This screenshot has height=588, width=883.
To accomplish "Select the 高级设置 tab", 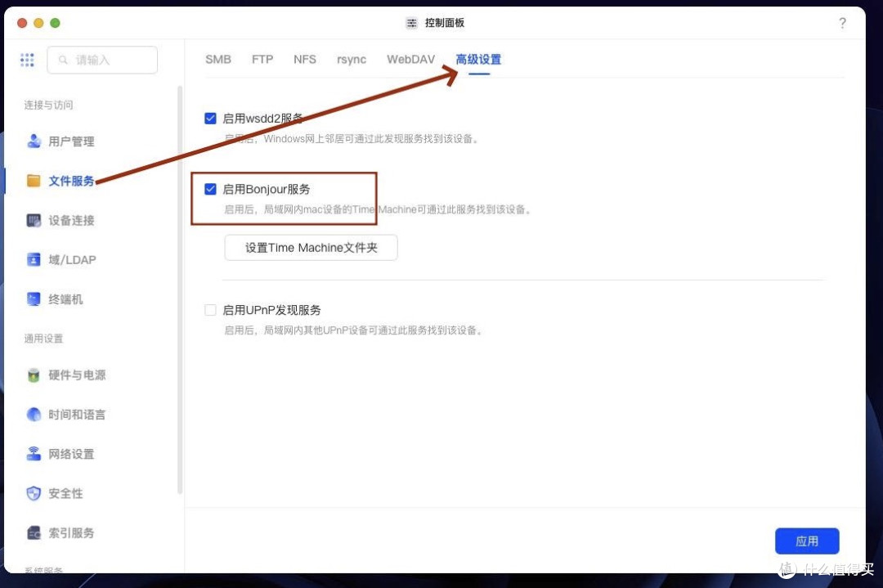I will [x=478, y=59].
